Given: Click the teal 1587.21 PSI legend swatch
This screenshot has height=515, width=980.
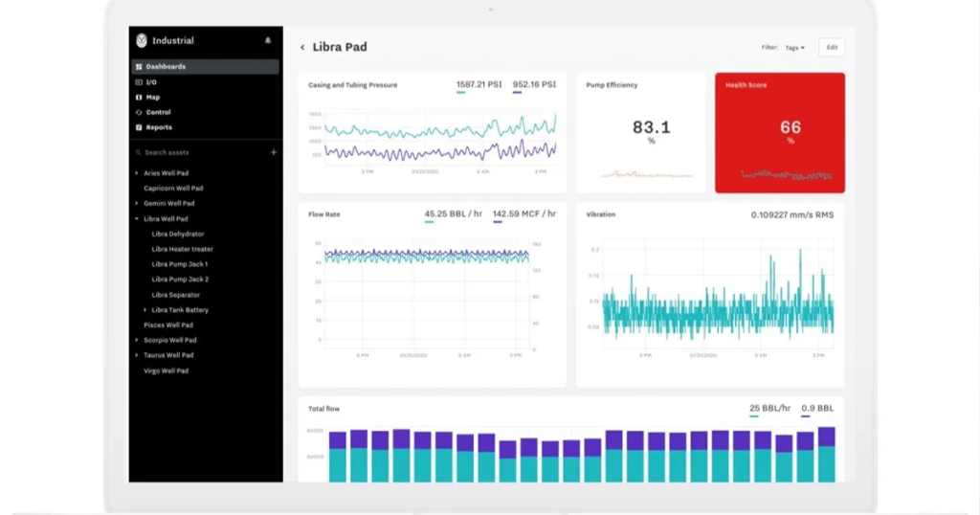Looking at the screenshot, I should (461, 93).
